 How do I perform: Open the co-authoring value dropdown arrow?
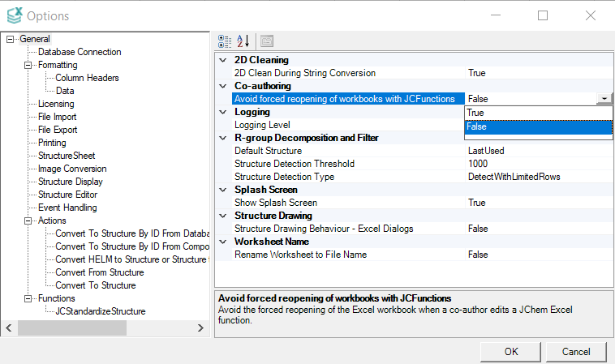coord(604,98)
